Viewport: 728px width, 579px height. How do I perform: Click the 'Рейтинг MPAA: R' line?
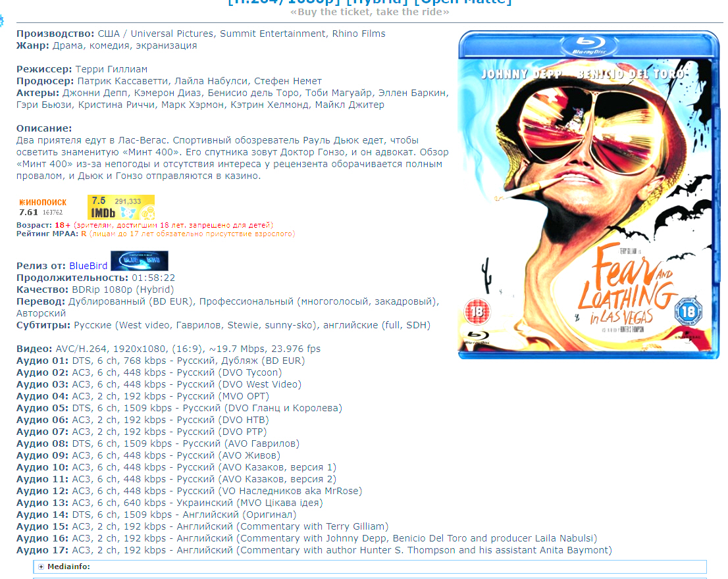[156, 234]
